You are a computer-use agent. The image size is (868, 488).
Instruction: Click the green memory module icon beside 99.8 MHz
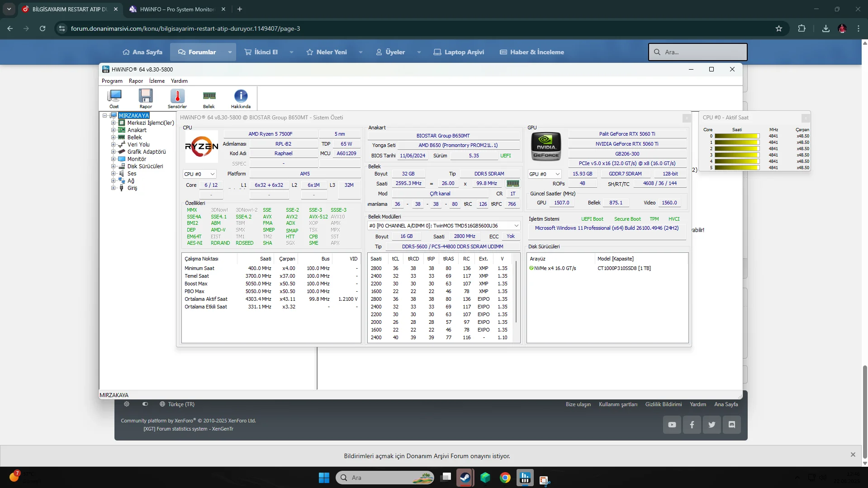click(x=512, y=184)
